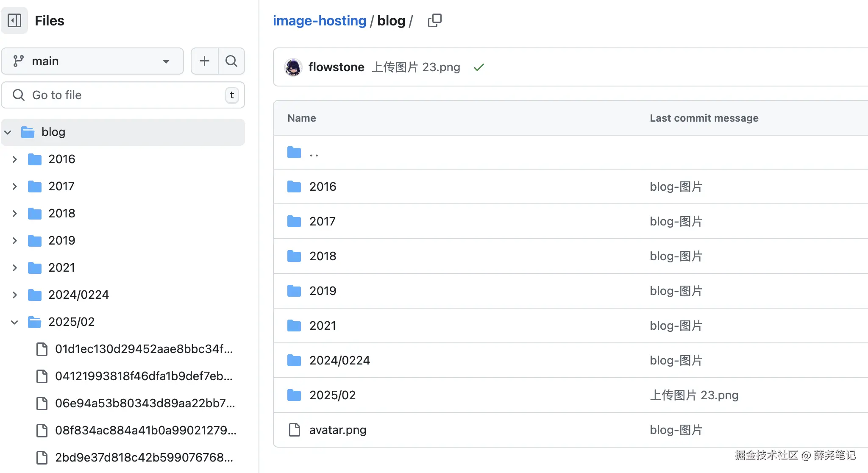Open the flowstone author link
Screen dimensions: 868x473
[x=336, y=67]
